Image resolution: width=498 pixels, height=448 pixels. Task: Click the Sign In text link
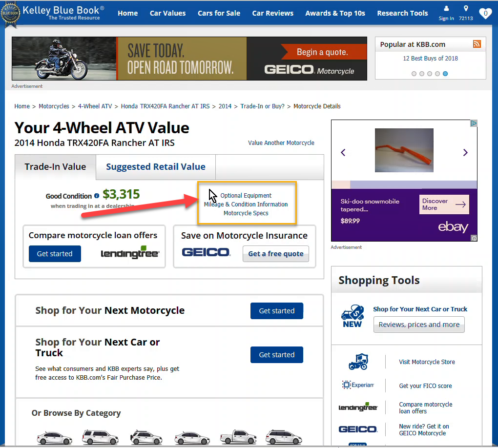pos(446,19)
